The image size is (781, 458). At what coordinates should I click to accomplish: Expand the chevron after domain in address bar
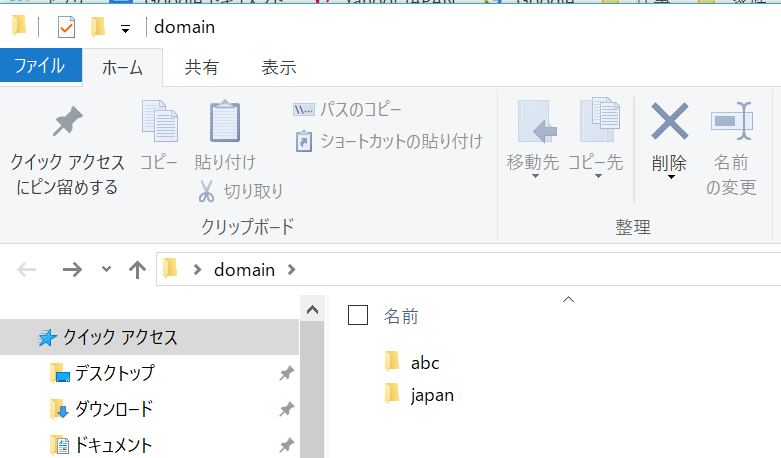coord(291,270)
